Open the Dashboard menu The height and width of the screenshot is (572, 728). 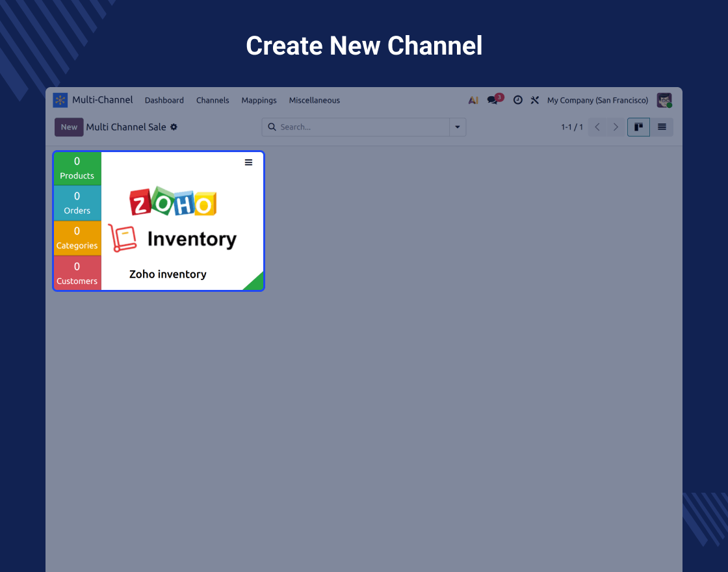click(x=164, y=100)
